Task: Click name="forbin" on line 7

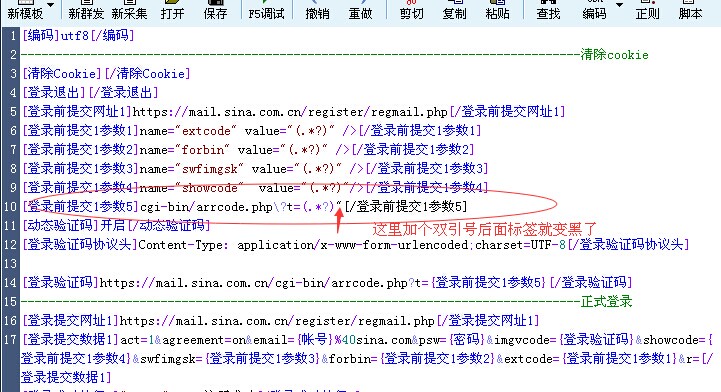Action: [184, 150]
